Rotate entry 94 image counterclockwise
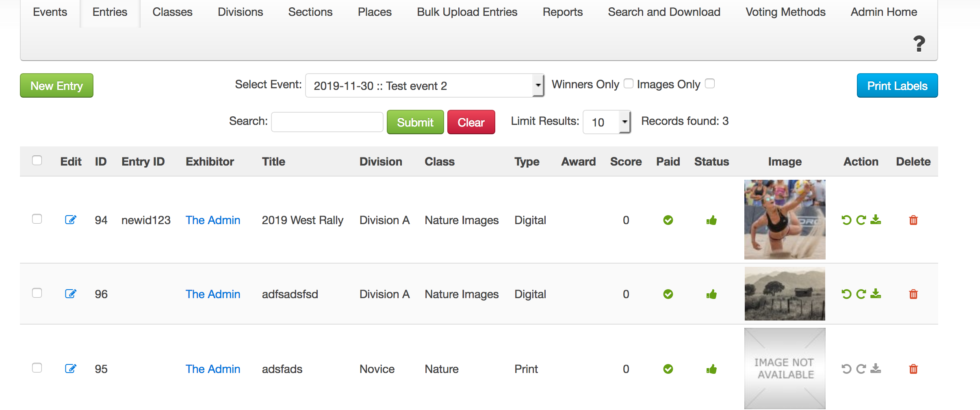The image size is (980, 410). coord(846,220)
